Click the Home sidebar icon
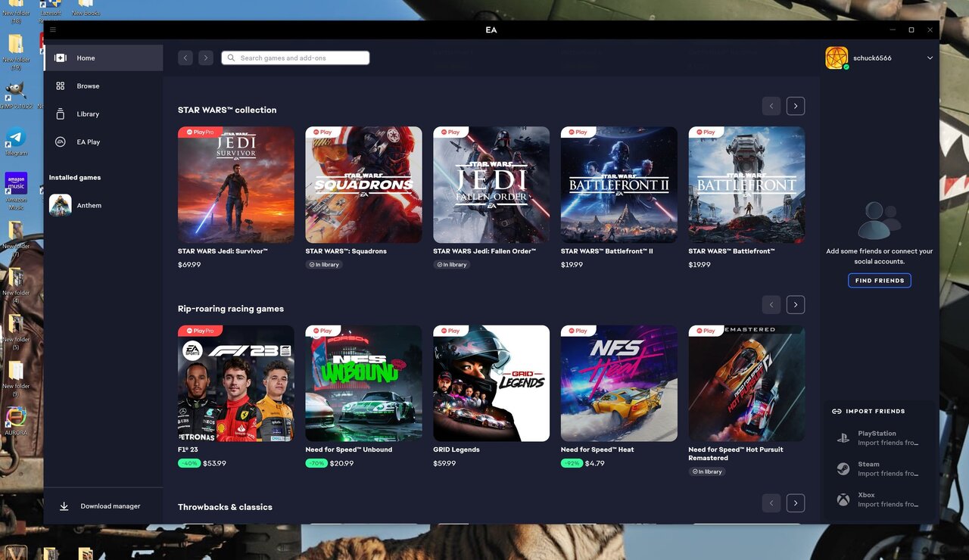This screenshot has width=969, height=560. pos(61,58)
